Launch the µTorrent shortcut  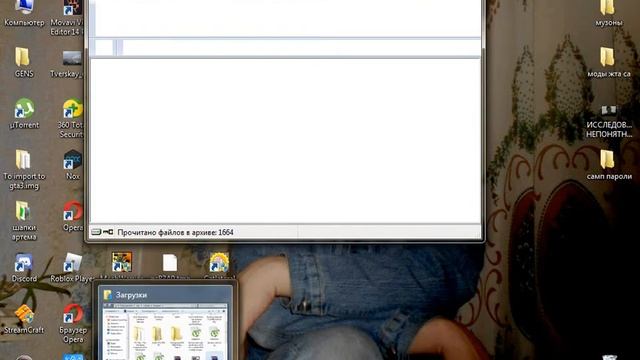pyautogui.click(x=24, y=113)
